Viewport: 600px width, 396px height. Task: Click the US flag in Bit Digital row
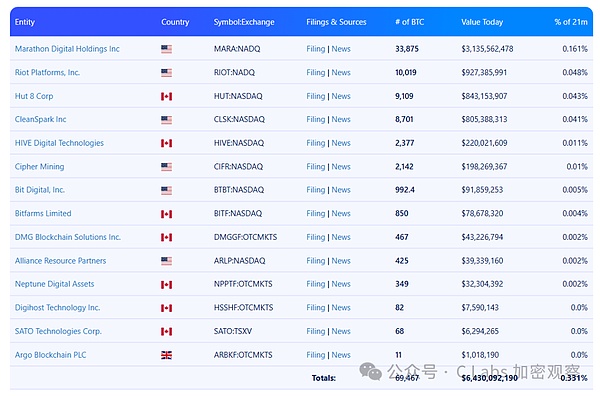tap(166, 191)
